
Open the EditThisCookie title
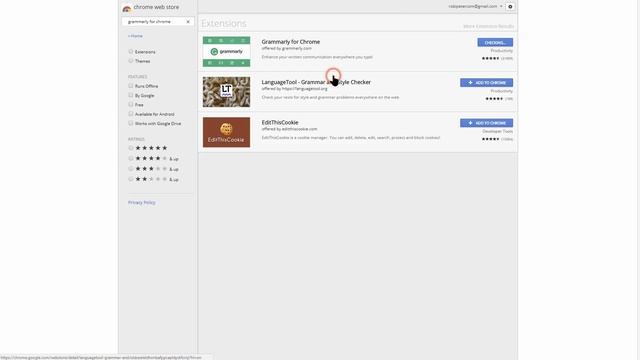[280, 122]
